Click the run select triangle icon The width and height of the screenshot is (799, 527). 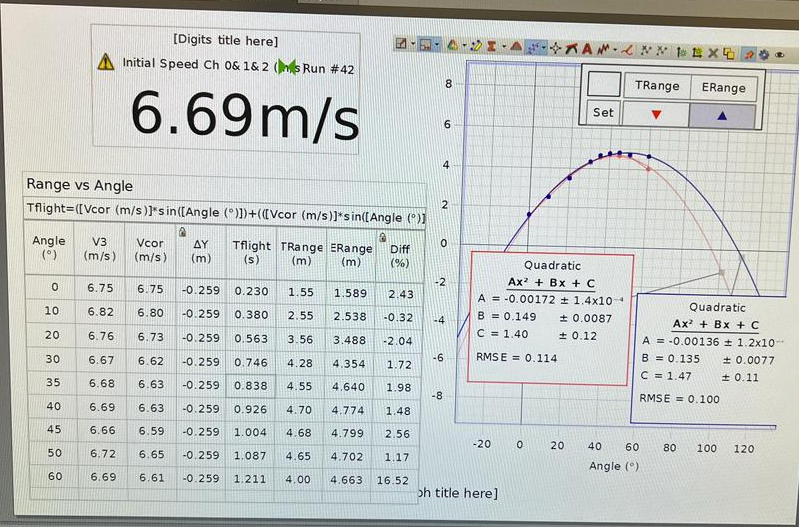452,45
